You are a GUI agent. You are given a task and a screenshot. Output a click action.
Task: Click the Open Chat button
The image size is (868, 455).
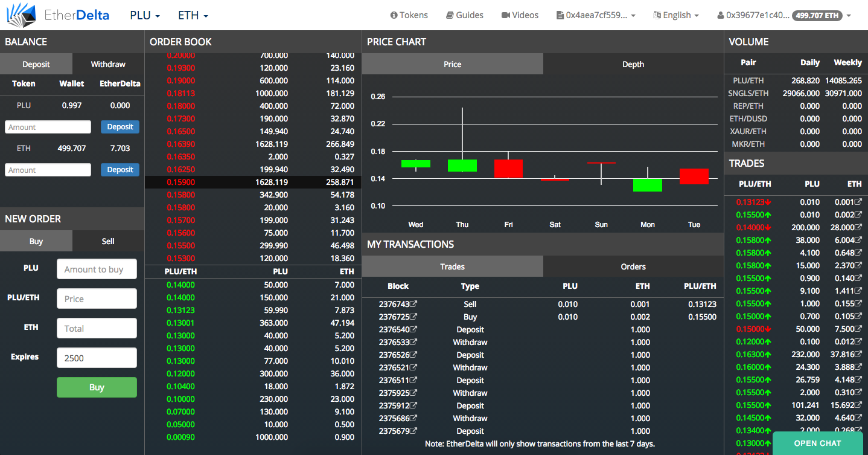click(817, 443)
